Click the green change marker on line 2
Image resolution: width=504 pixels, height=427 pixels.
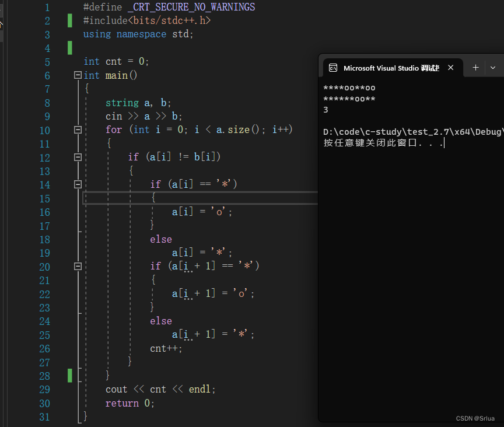[x=70, y=20]
